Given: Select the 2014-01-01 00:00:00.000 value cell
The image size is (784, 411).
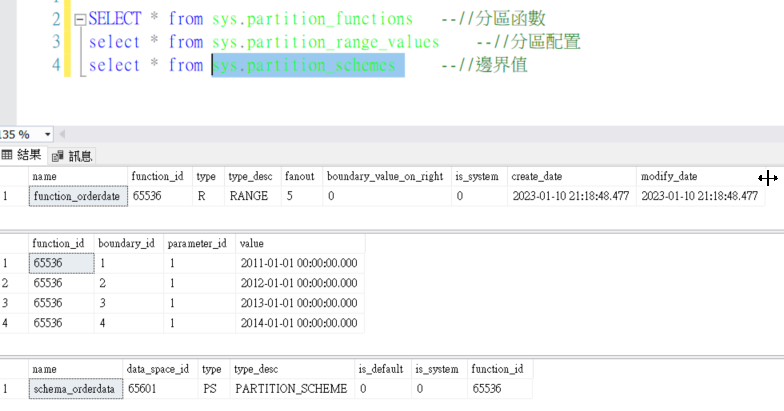Looking at the screenshot, I should [x=300, y=323].
